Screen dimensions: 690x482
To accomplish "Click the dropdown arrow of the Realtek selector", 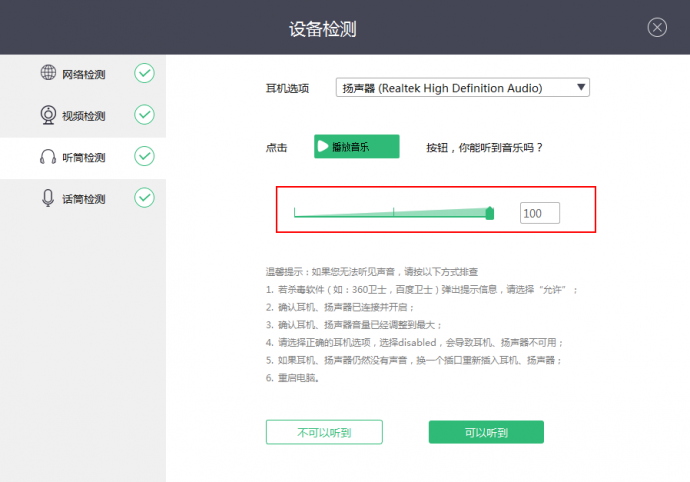I will pos(581,88).
